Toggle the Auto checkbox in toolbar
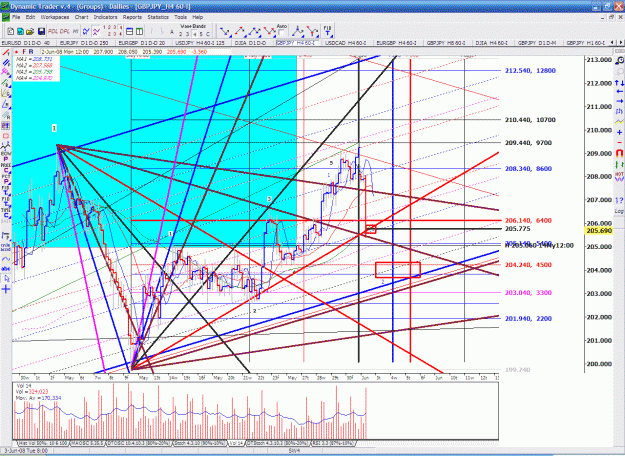This screenshot has height=456, width=625. [x=281, y=33]
